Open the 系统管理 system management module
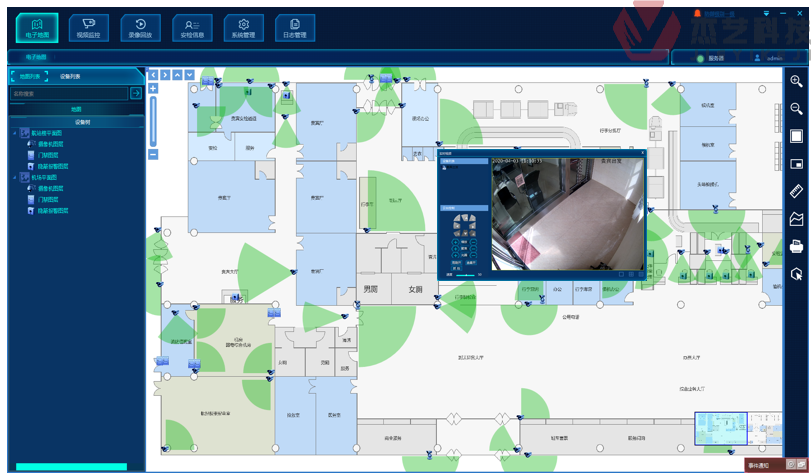812x474 pixels. (x=243, y=28)
